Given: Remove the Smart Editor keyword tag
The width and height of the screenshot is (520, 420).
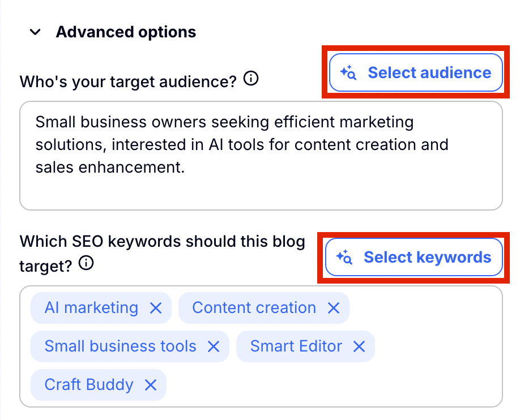Looking at the screenshot, I should pos(359,346).
